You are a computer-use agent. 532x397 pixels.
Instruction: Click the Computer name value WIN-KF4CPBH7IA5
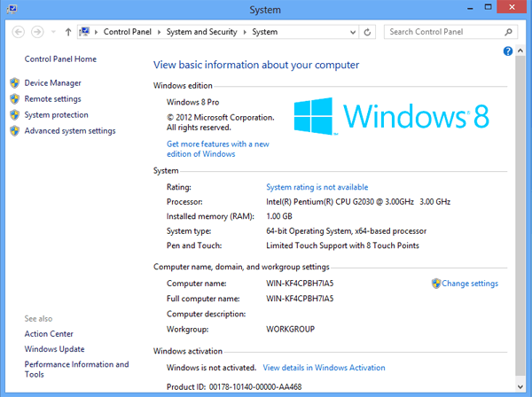[x=300, y=284]
